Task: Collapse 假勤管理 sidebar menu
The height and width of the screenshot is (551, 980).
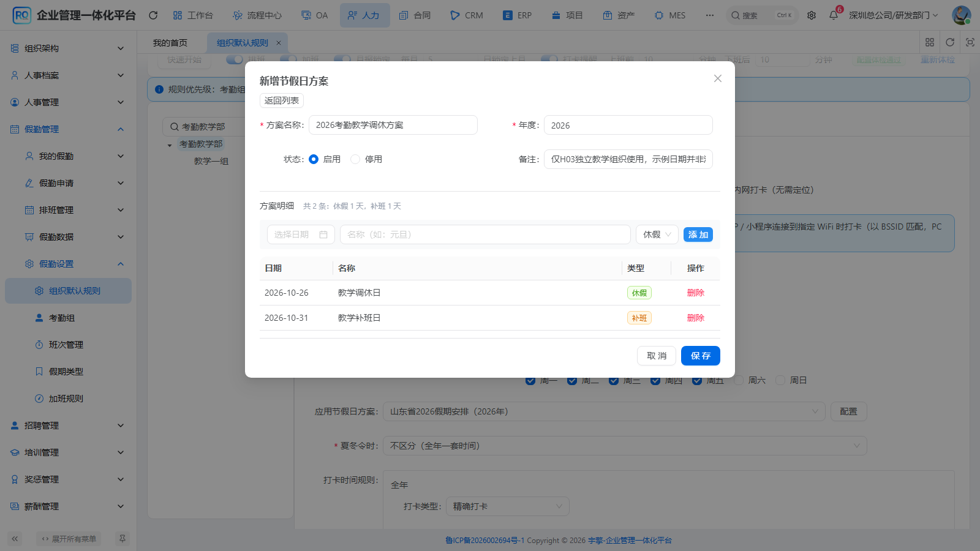Action: [x=68, y=129]
